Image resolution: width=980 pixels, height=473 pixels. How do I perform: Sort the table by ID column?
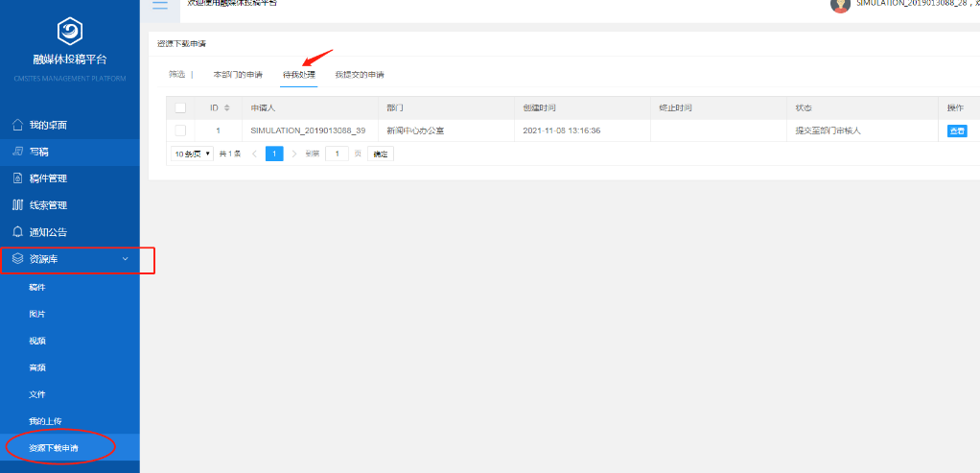tap(226, 107)
